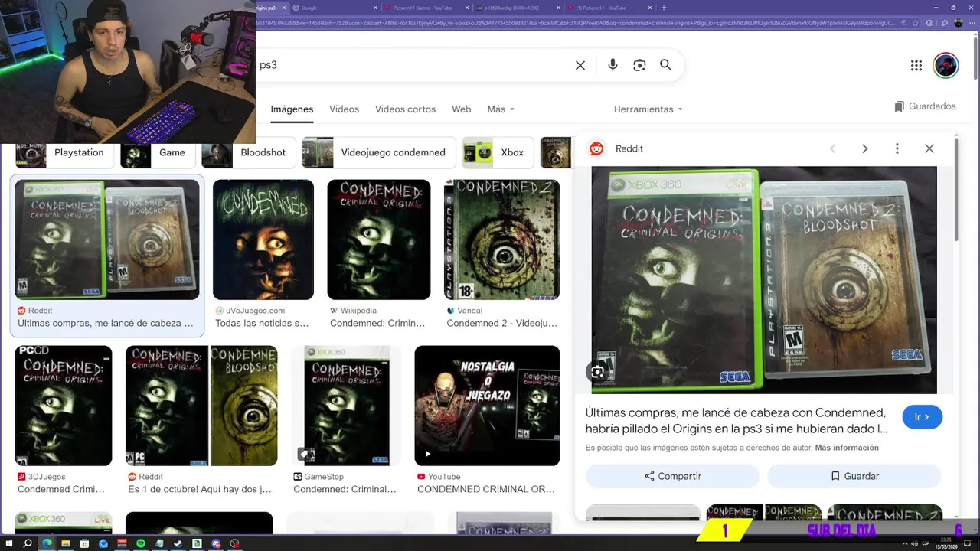Open Guardados saved items
The width and height of the screenshot is (980, 551).
(926, 106)
